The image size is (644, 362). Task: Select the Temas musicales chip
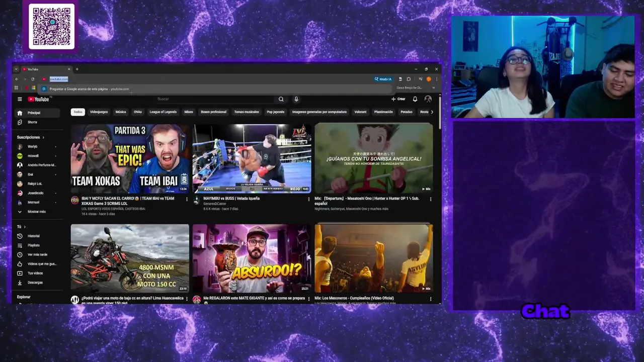click(x=247, y=112)
